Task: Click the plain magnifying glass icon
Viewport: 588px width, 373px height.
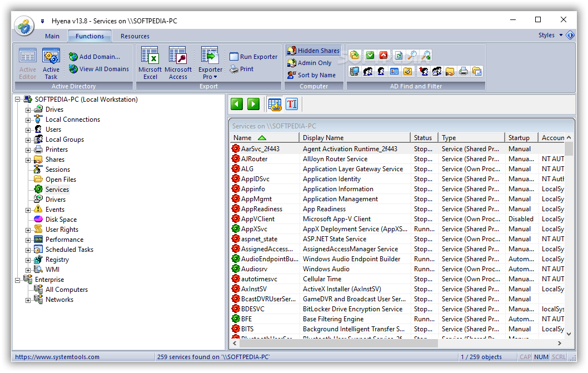Action: [412, 56]
